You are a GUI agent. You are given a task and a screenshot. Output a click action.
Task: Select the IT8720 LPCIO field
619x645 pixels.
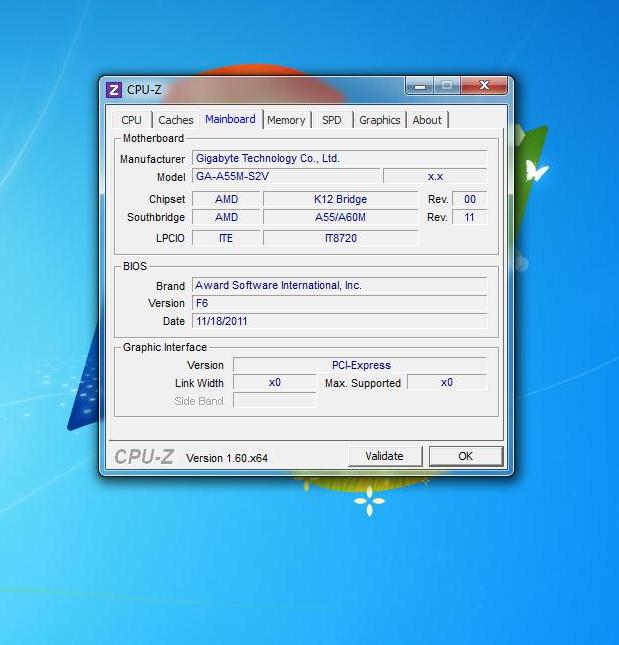pos(341,238)
